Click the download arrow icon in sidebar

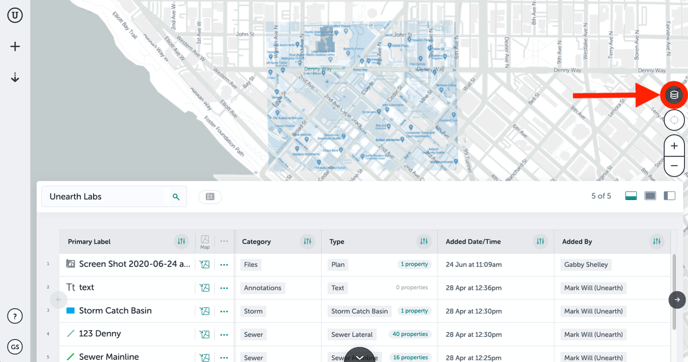15,78
